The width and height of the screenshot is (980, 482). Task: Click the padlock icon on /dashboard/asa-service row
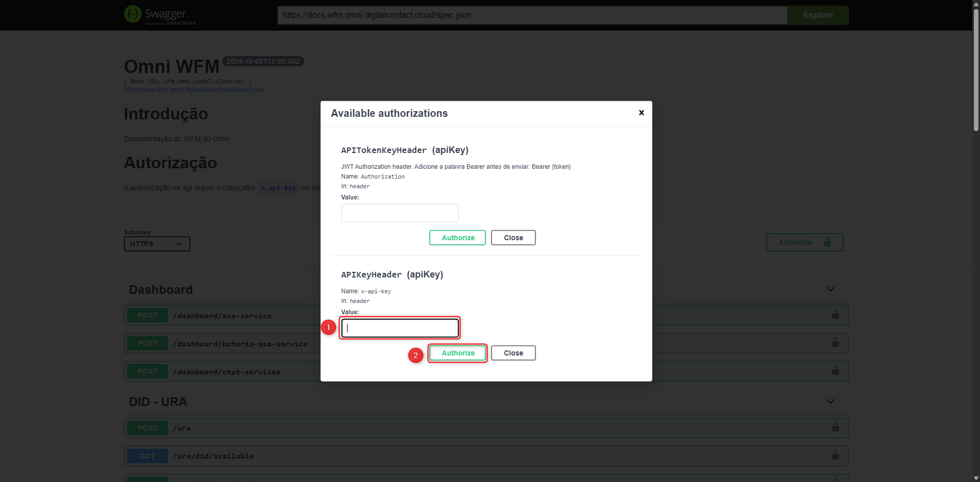coord(835,315)
